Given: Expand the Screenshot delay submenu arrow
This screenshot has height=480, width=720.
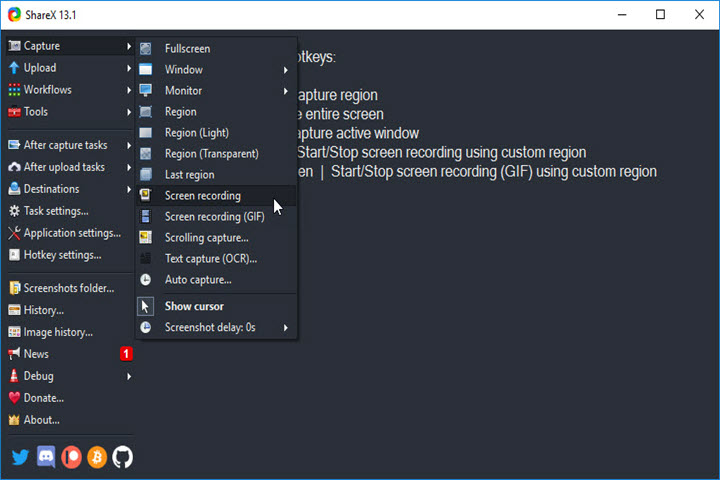Looking at the screenshot, I should 286,328.
